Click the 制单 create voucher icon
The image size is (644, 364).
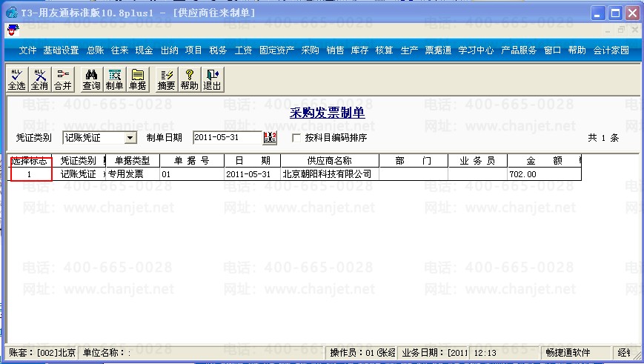(115, 79)
